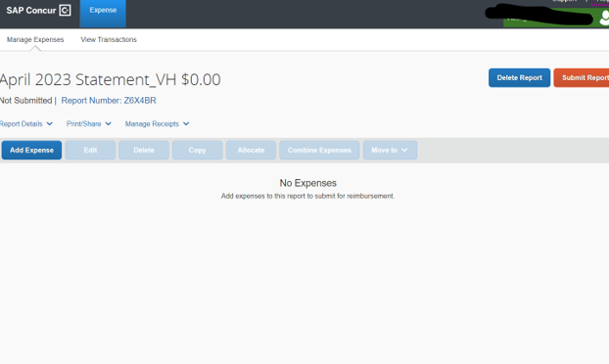Click the SAP Concur logo icon
This screenshot has height=364, width=609.
(x=65, y=10)
